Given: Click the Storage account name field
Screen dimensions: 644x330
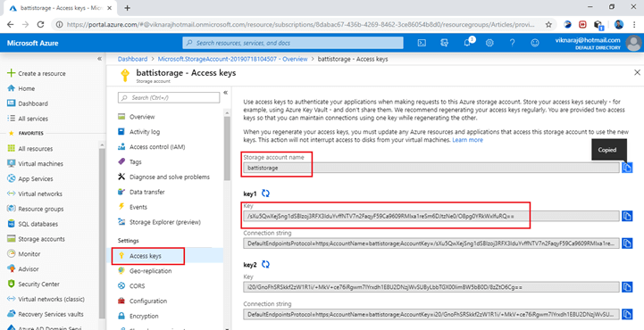Looking at the screenshot, I should tap(431, 168).
